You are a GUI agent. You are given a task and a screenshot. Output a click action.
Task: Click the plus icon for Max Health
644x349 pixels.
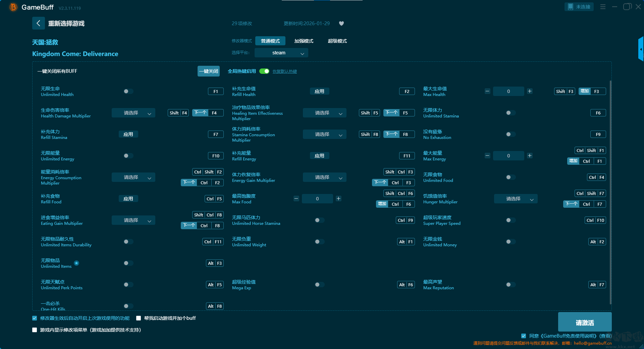tap(530, 91)
